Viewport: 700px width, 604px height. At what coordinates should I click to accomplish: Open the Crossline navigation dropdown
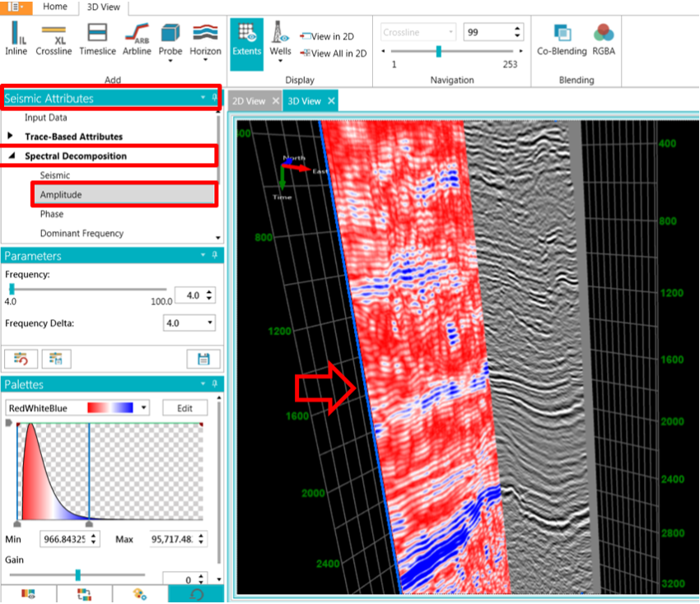[x=451, y=31]
